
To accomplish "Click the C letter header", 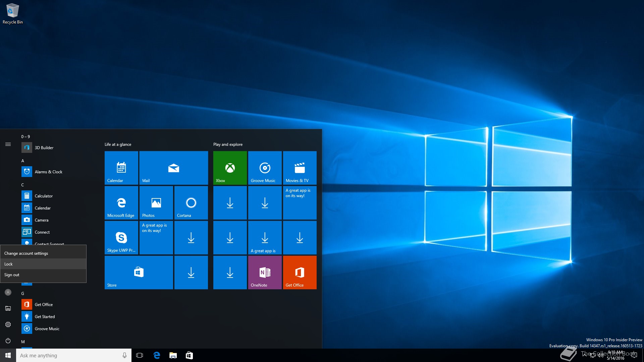I will coord(23,185).
